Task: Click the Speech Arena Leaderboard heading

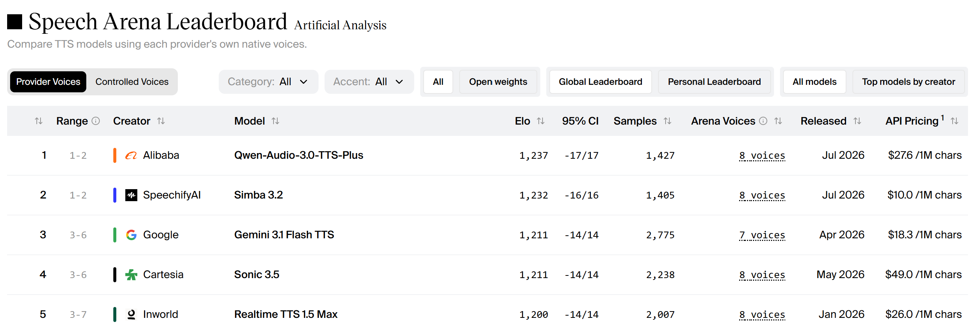Action: [158, 22]
